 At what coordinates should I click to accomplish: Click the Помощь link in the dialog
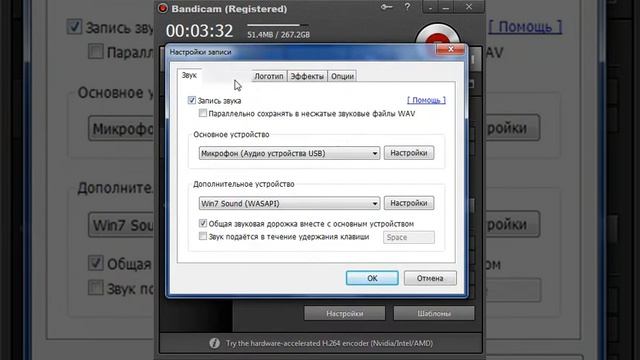427,100
